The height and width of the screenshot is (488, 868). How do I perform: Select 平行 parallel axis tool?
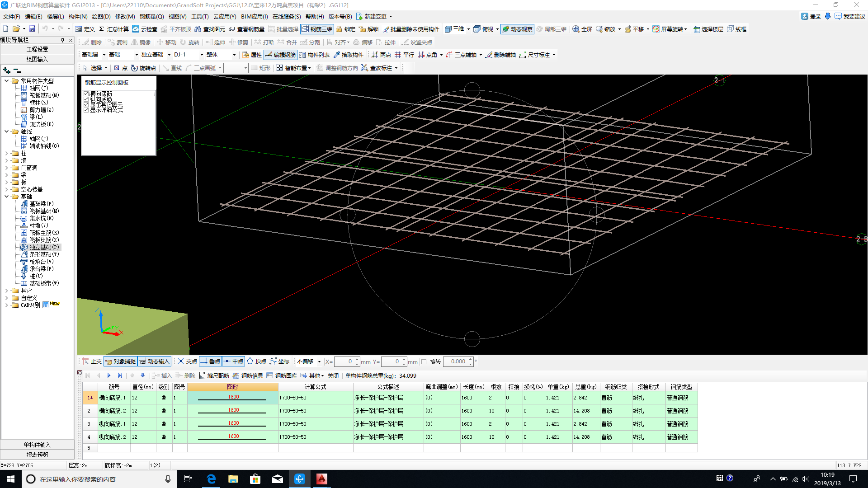coord(405,55)
